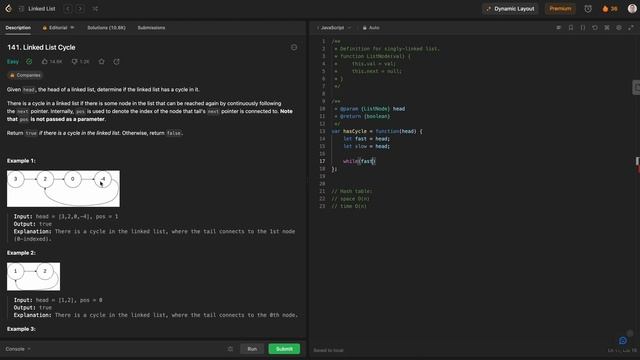The height and width of the screenshot is (360, 640).
Task: Click the 'Example 2:' heading
Action: (21, 253)
